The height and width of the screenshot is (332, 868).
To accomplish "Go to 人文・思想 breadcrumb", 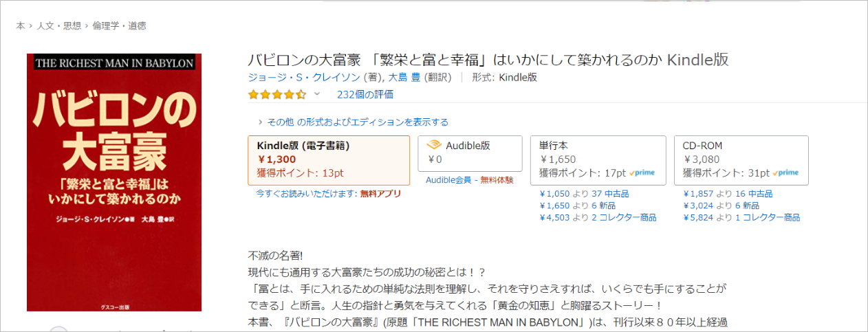I will (x=58, y=25).
